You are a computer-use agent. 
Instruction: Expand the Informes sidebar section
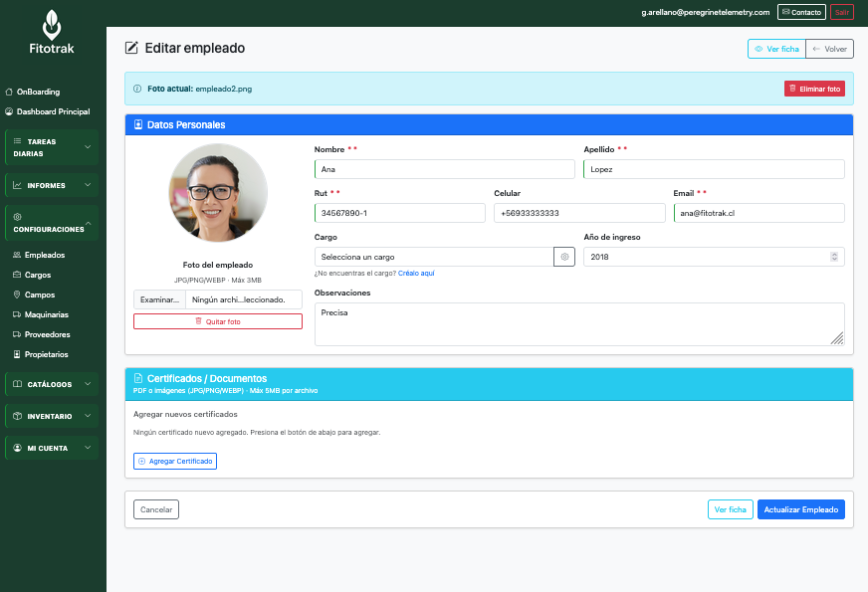point(52,185)
